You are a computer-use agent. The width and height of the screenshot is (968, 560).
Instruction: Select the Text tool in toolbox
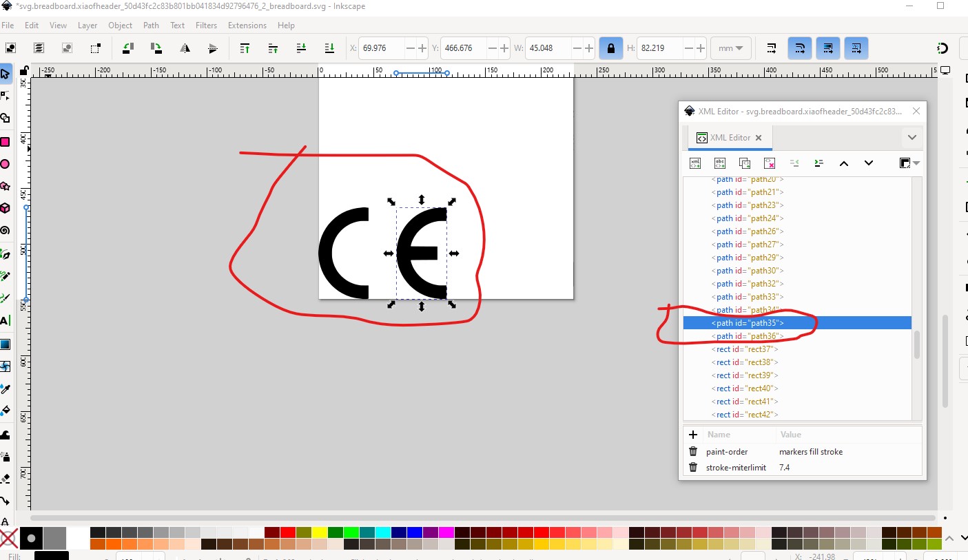click(6, 321)
